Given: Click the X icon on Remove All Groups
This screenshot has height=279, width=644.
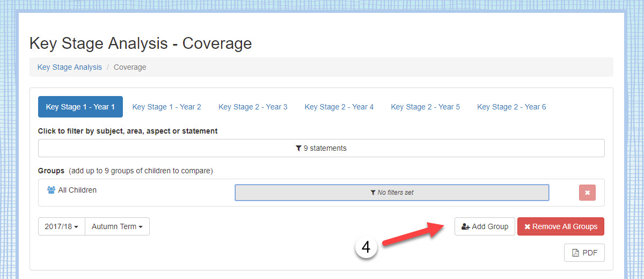Looking at the screenshot, I should [527, 227].
